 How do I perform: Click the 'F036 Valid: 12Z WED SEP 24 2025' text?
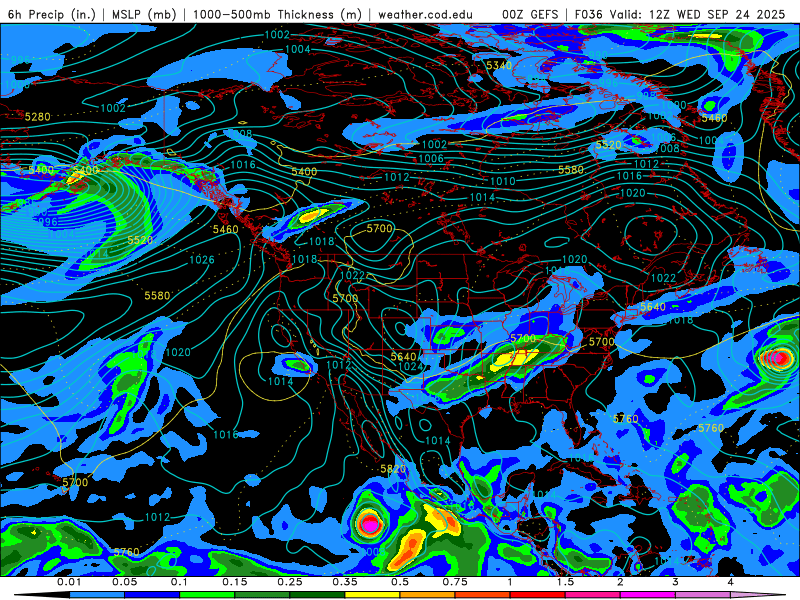(680, 14)
